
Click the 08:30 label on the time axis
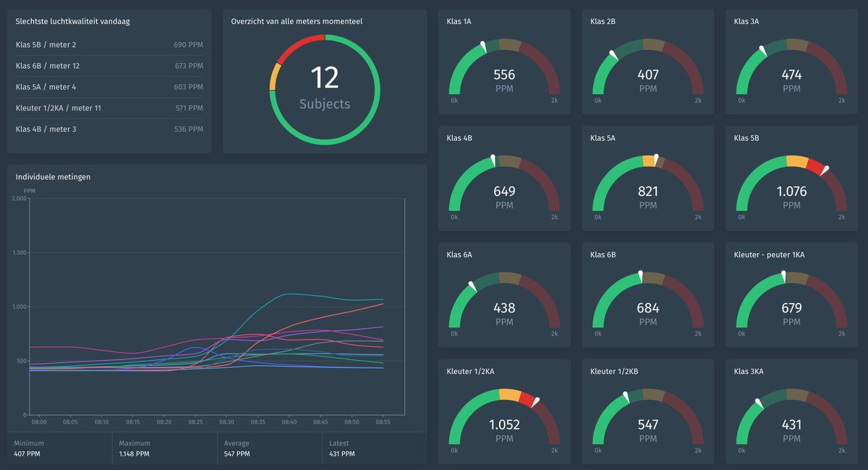coord(226,422)
